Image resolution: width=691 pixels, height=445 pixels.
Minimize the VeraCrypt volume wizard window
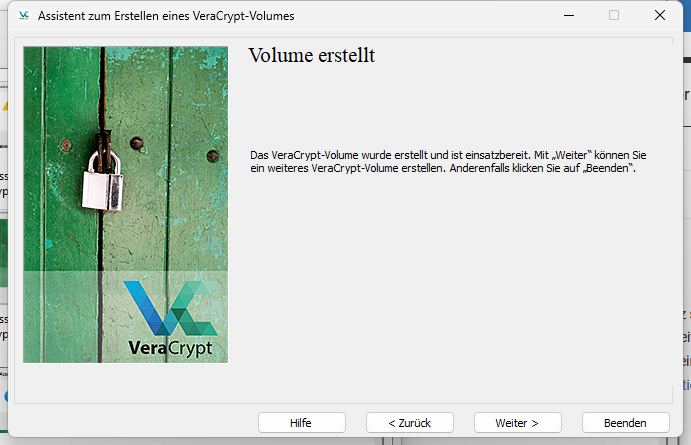click(569, 16)
